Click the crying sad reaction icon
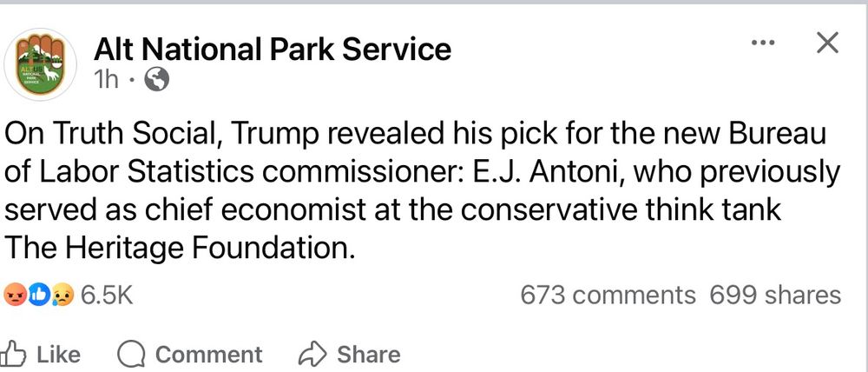 coord(63,296)
